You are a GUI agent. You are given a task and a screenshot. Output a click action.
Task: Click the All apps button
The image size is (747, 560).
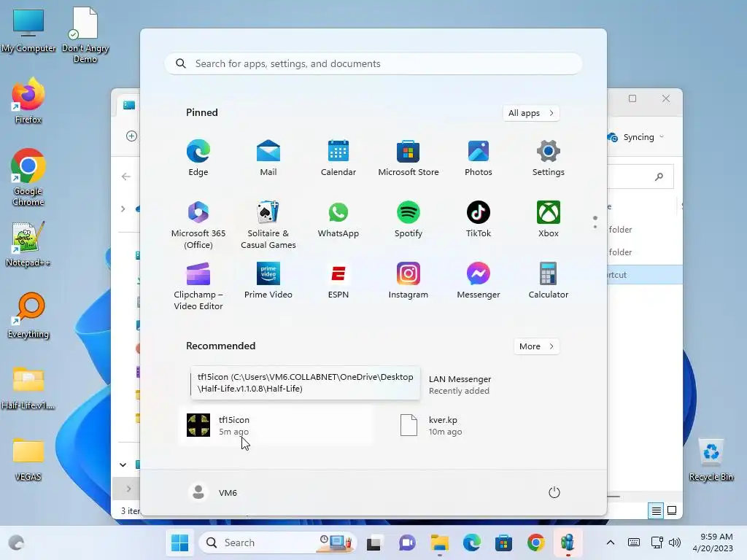[x=531, y=113]
